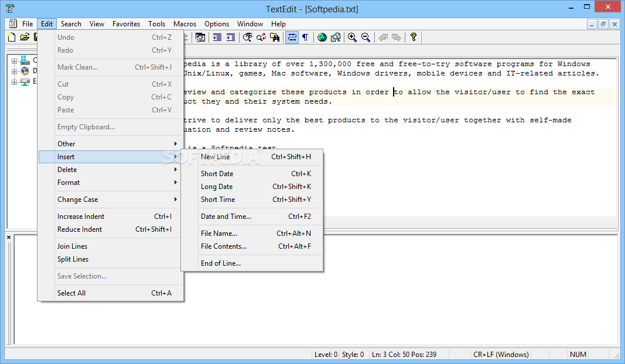
Task: Minimize the inner document window
Action: [x=592, y=25]
